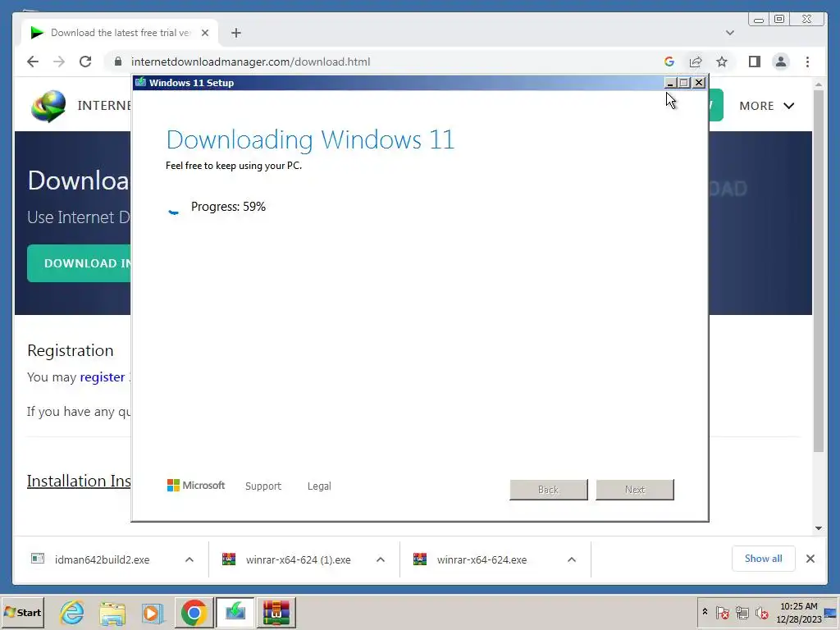Open the Chrome profile avatar
The height and width of the screenshot is (630, 840).
point(781,62)
